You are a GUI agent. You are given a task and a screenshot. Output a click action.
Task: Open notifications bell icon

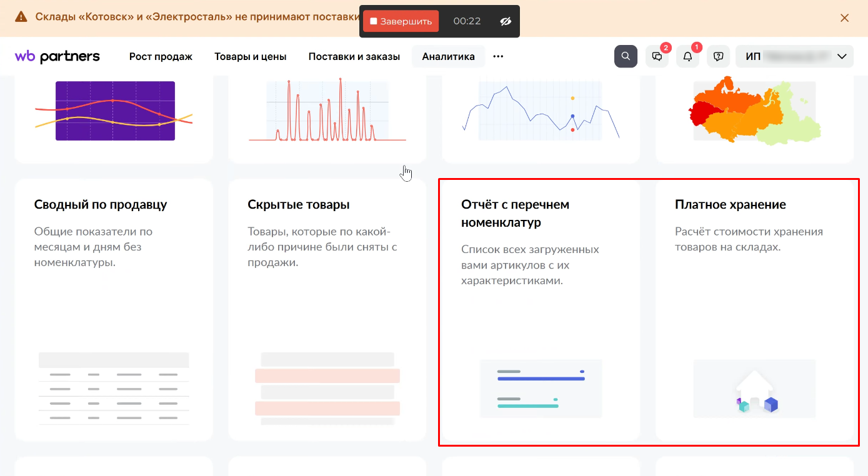687,56
